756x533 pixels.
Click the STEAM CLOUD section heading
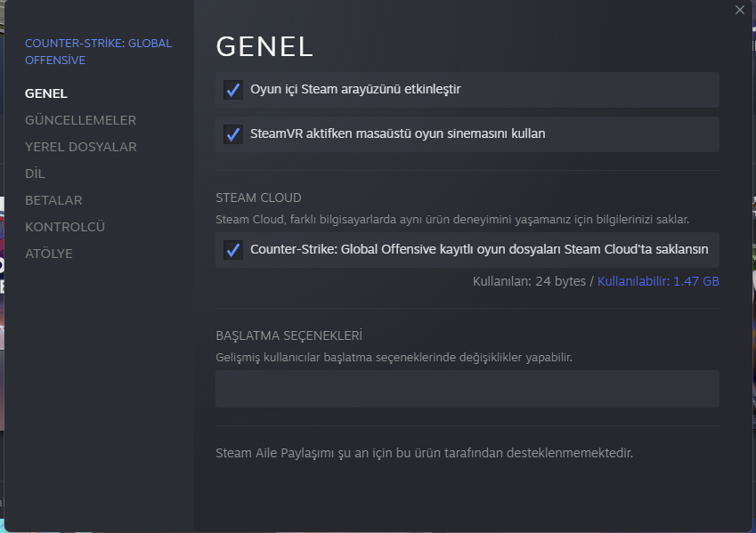[258, 198]
